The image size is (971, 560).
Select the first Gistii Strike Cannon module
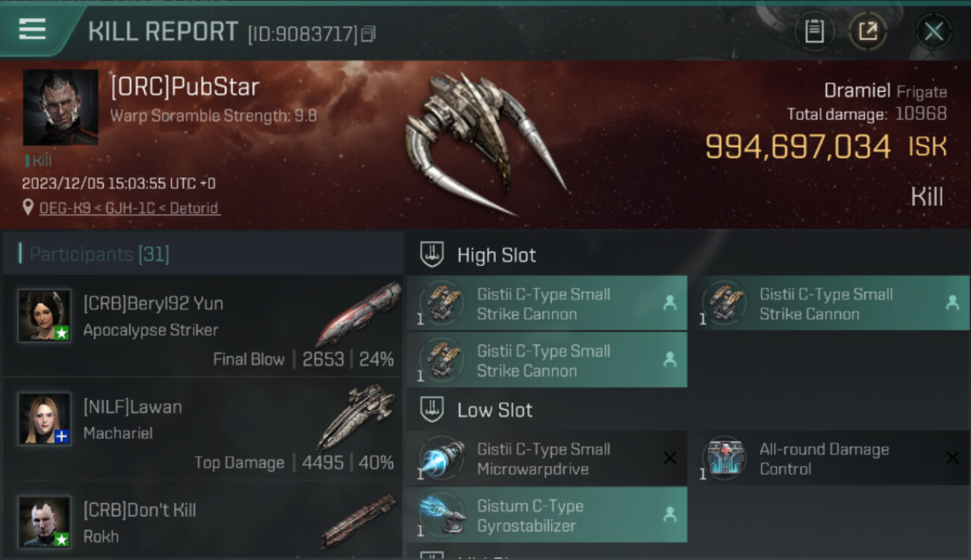(547, 303)
